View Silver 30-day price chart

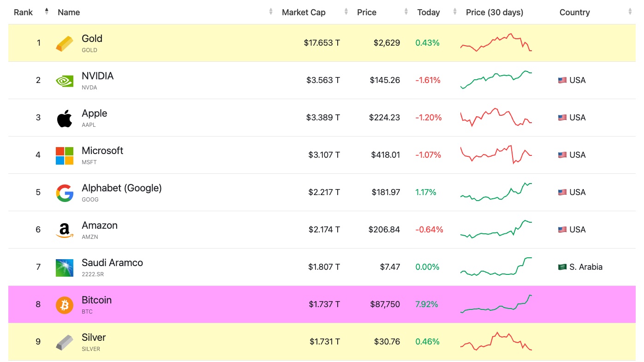tap(496, 341)
